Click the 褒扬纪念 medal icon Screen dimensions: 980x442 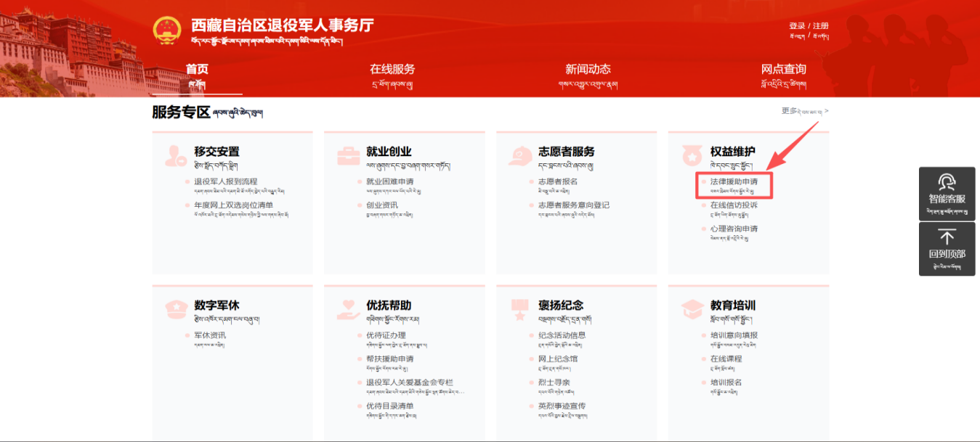point(520,309)
